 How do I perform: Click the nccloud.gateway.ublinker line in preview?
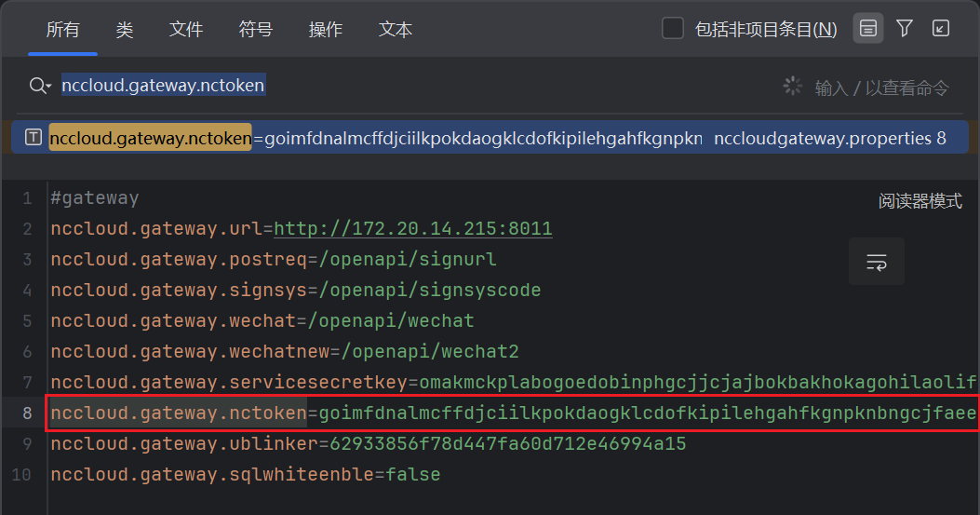tap(368, 443)
